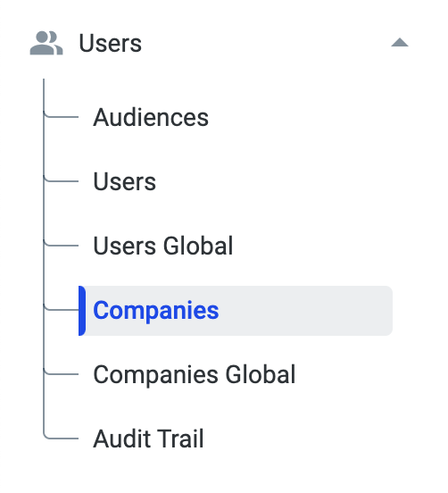The width and height of the screenshot is (448, 493).
Task: Navigate to the Audiences link text
Action: coord(151,117)
